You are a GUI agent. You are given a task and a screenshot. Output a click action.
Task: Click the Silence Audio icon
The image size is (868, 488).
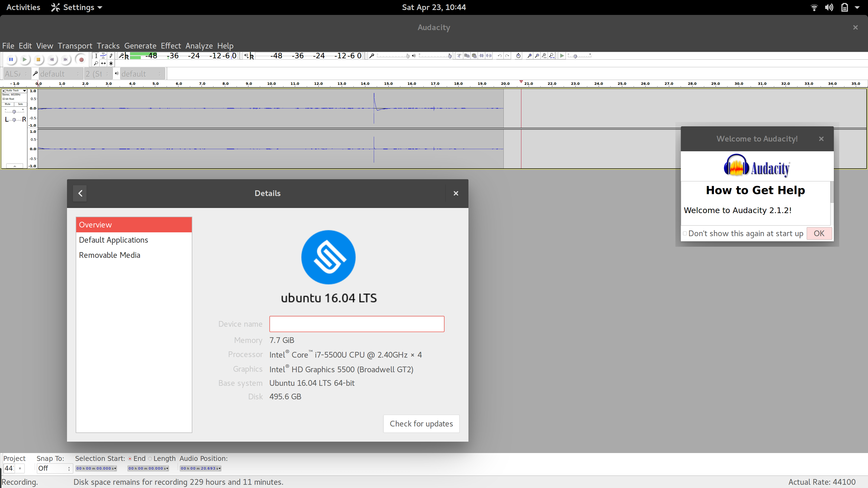pos(489,56)
